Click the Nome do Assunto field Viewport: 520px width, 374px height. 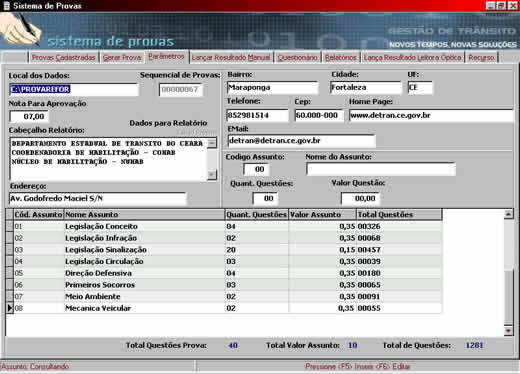[381, 169]
